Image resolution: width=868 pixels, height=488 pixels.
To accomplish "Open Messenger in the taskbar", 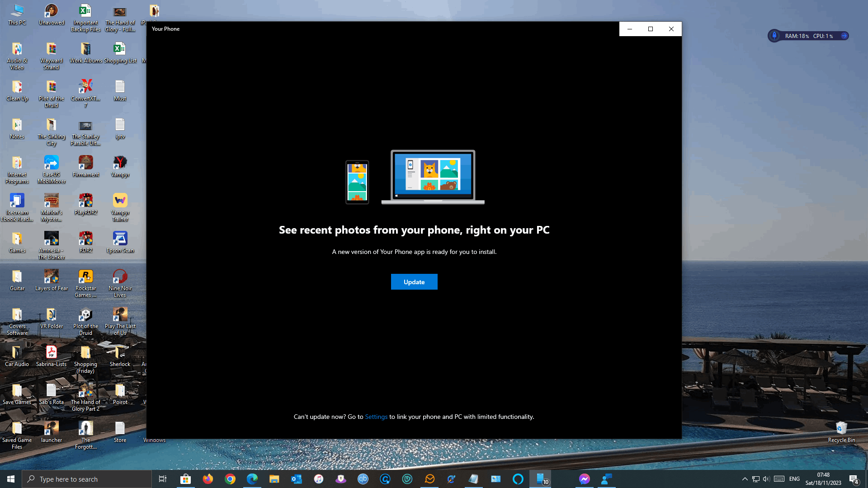I will click(584, 479).
